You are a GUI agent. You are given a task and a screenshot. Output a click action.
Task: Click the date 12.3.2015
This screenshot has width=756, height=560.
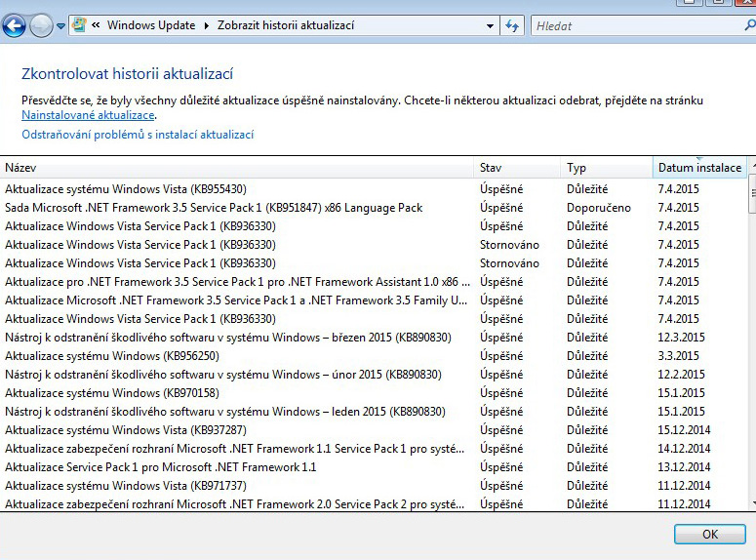(x=681, y=338)
